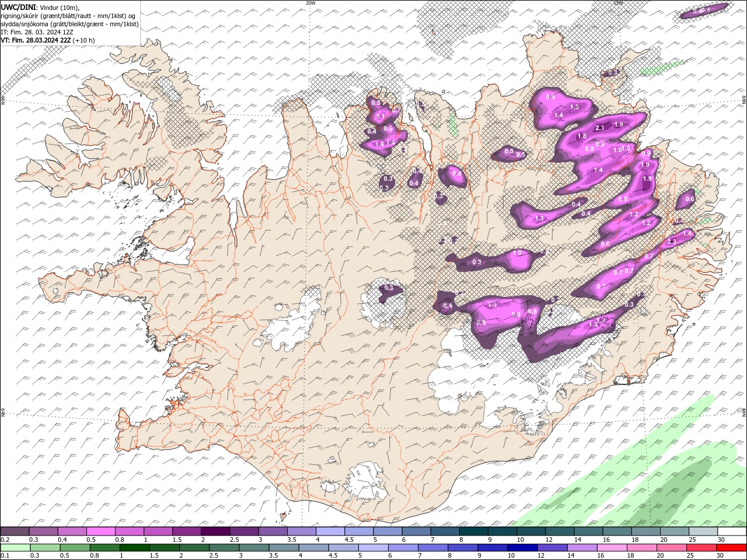Screen dimensions: 747x560
Task: Click the 1.8 snowfall value on the map
Action: click(x=582, y=136)
